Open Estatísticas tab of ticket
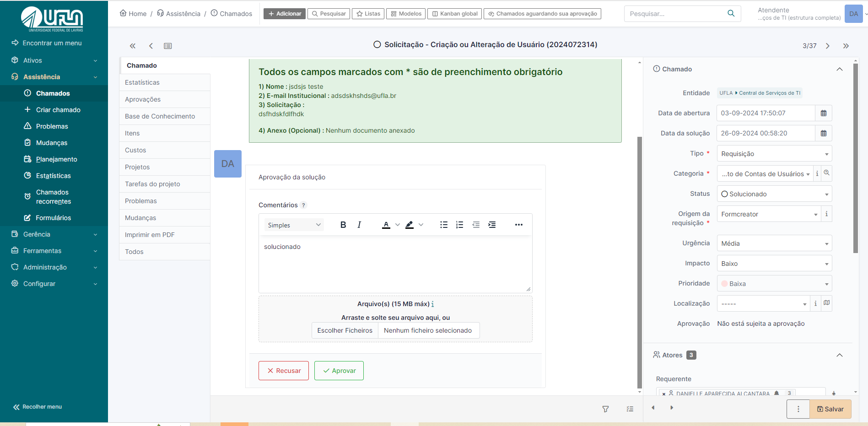868x426 pixels. (165, 82)
